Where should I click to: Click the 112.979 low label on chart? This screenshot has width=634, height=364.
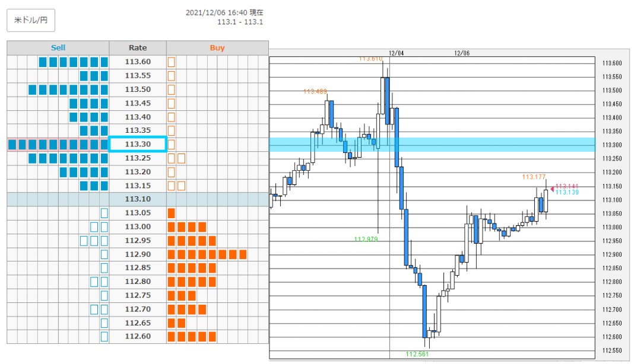click(366, 239)
